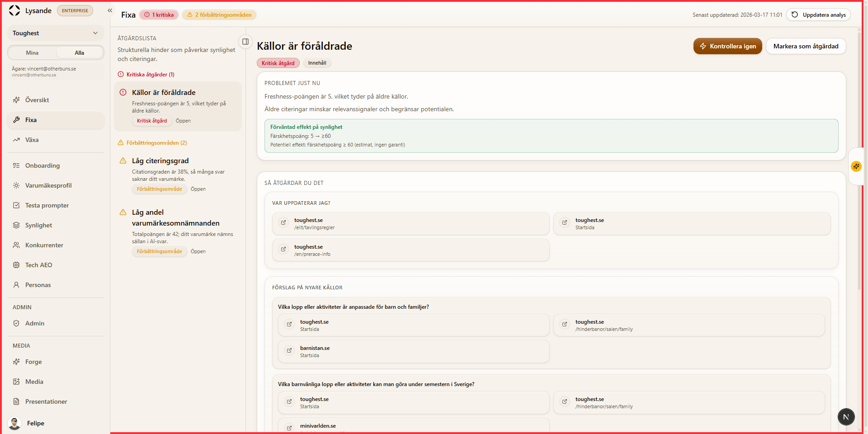Open external link for toughest.se /en/prerace-info
868x434 pixels.
[x=283, y=250]
